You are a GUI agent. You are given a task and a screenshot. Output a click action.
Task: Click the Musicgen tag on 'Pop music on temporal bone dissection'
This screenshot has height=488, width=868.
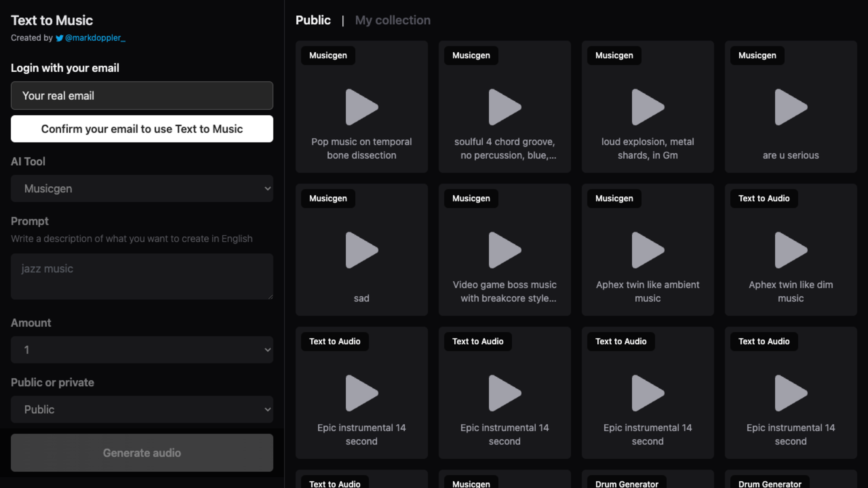[x=328, y=56]
